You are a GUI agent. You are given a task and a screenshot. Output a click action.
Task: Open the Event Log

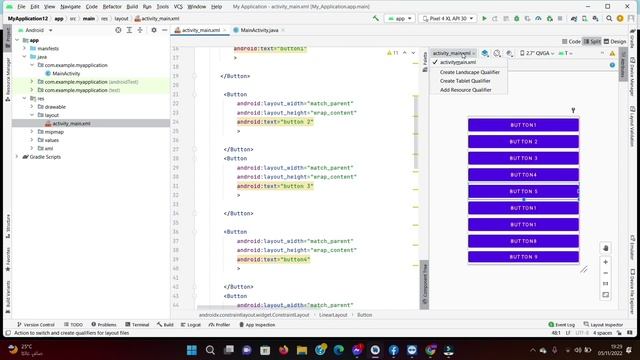tap(562, 325)
